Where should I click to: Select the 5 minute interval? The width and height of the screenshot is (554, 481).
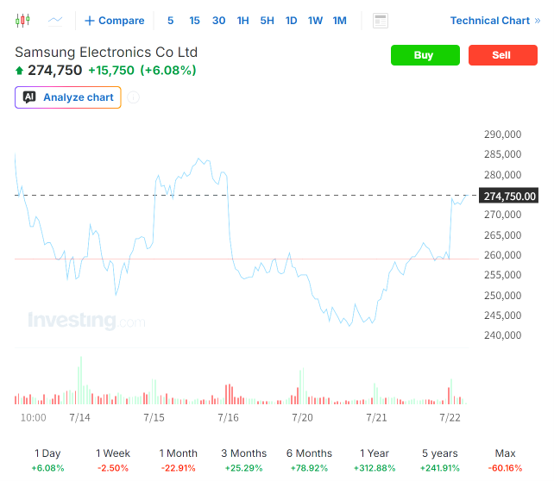tap(170, 20)
